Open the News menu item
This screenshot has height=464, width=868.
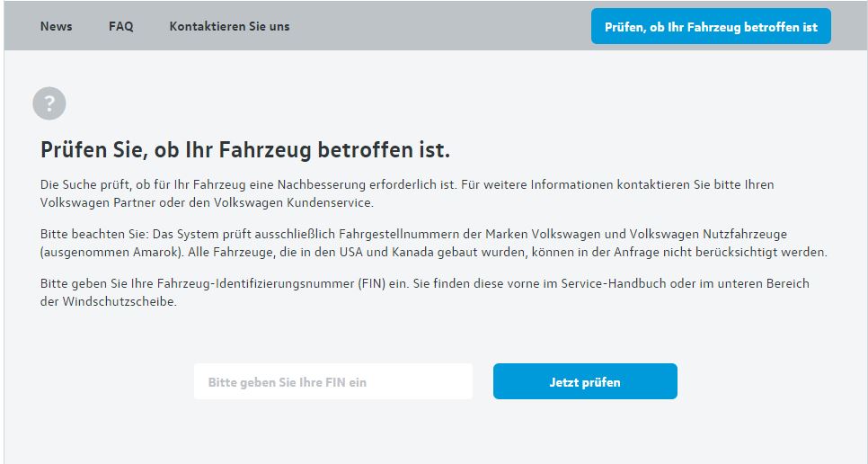tap(56, 26)
